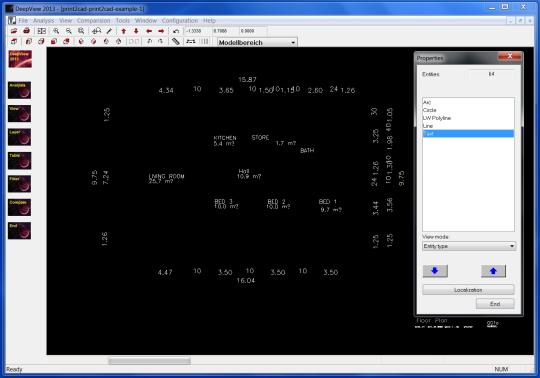Viewport: 540px width, 378px height.
Task: Click the zoom out magnifier icon
Action: [x=69, y=31]
